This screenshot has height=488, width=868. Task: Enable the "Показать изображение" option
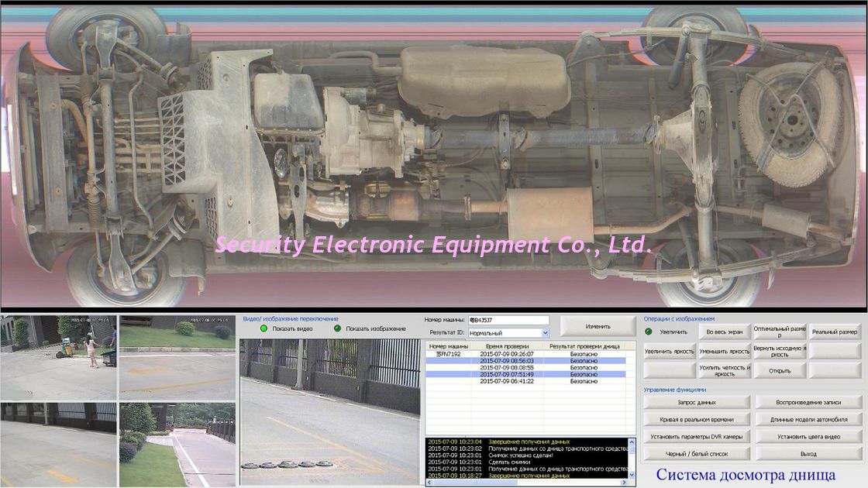[x=338, y=328]
